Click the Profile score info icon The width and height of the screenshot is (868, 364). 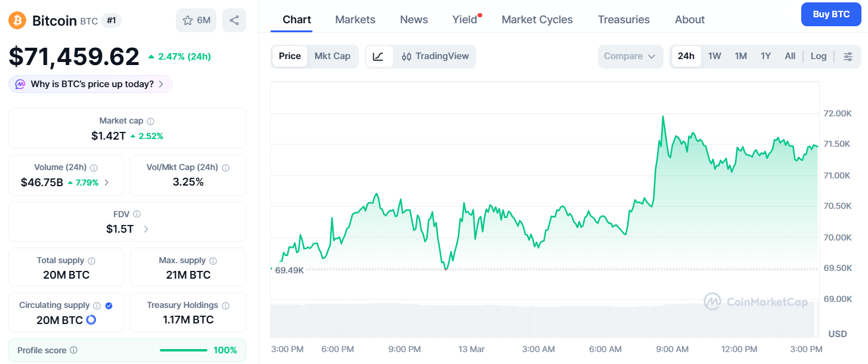[73, 350]
